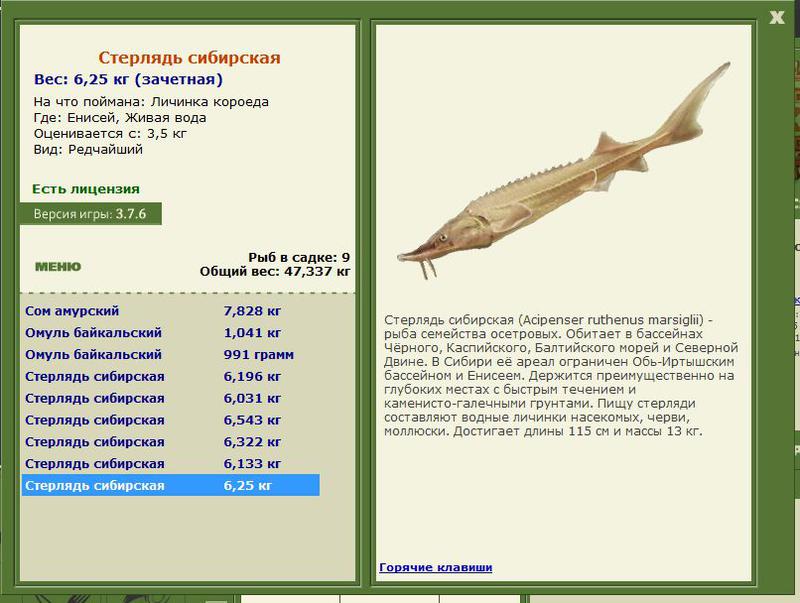Image resolution: width=800 pixels, height=603 pixels.
Task: Click the fish description text paragraph
Action: (x=561, y=375)
